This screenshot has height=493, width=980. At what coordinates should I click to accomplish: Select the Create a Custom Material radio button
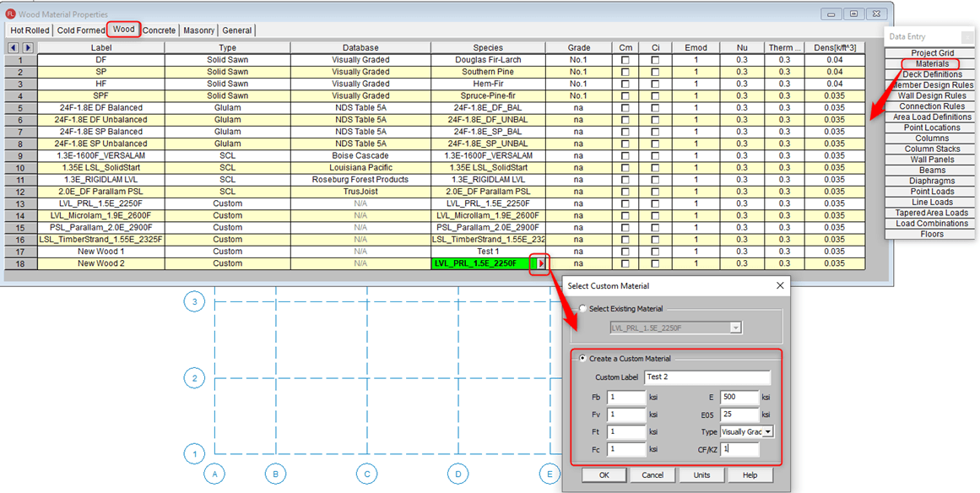coord(581,359)
